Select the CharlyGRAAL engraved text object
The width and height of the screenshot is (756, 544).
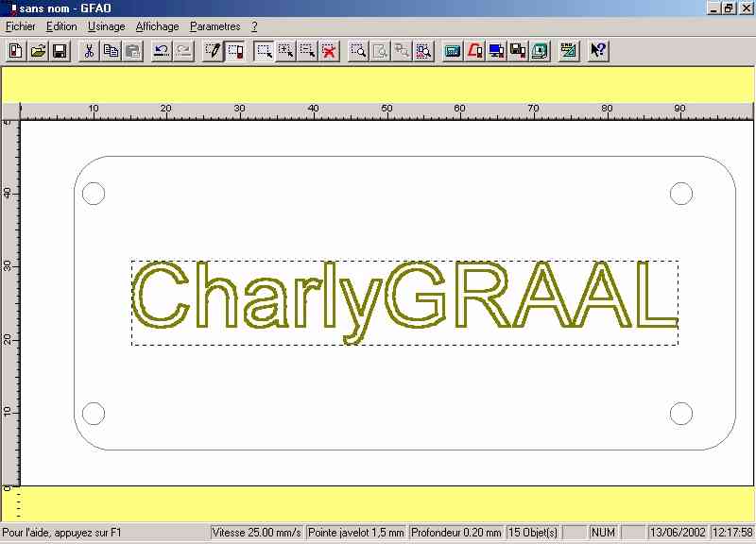405,302
